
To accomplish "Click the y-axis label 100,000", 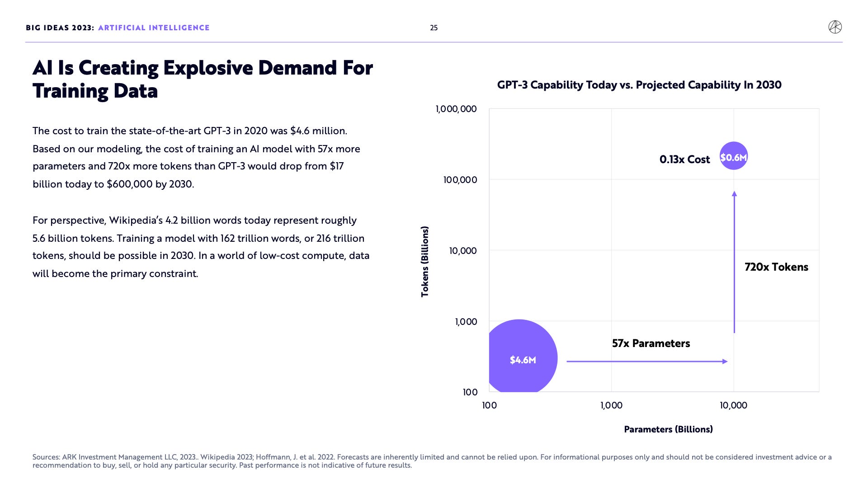I will tap(460, 180).
